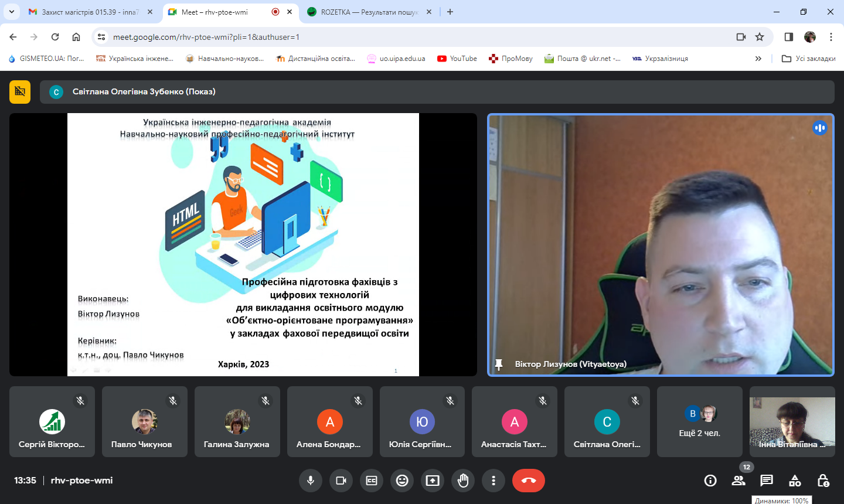This screenshot has width=844, height=504.
Task: Open the activities shapes icon
Action: [795, 481]
